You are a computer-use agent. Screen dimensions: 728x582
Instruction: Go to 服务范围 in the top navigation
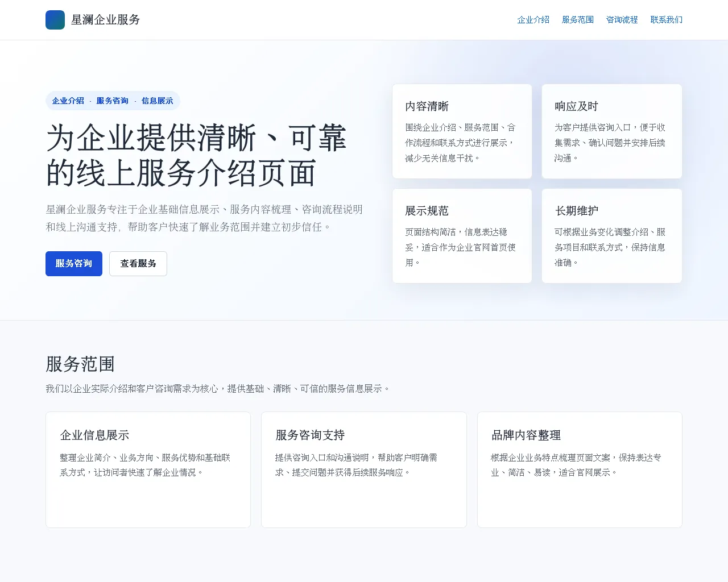click(x=577, y=20)
